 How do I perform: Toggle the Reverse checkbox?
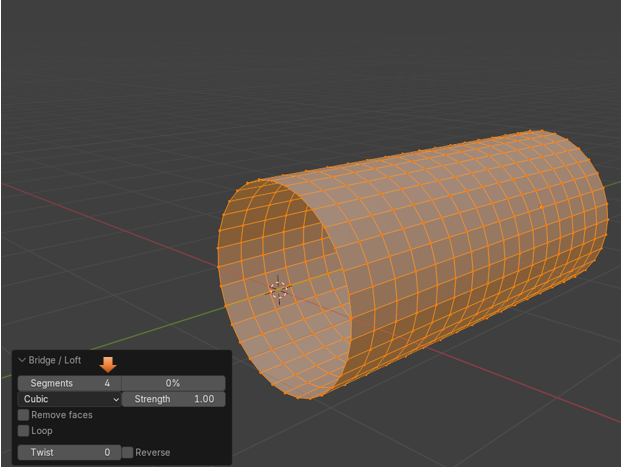click(128, 452)
